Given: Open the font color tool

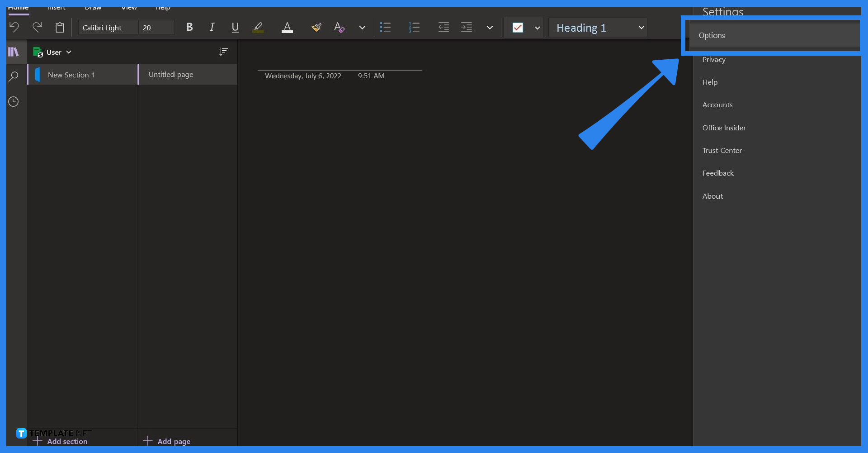Looking at the screenshot, I should (x=287, y=27).
